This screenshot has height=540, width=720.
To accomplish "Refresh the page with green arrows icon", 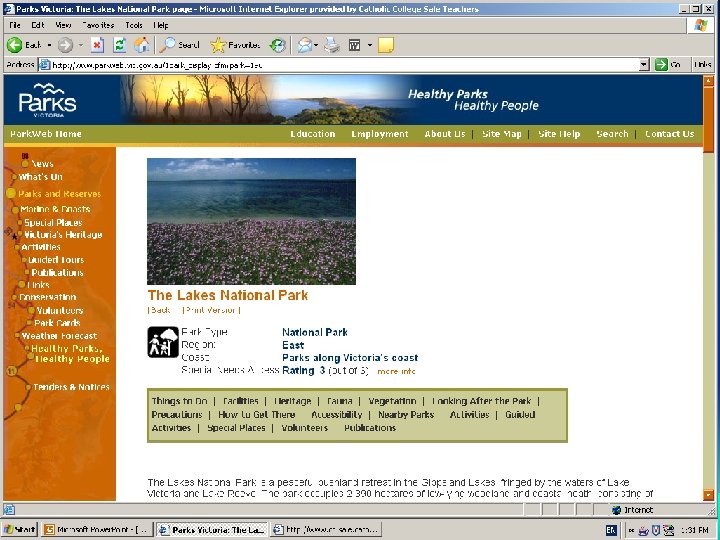I will coord(119,45).
